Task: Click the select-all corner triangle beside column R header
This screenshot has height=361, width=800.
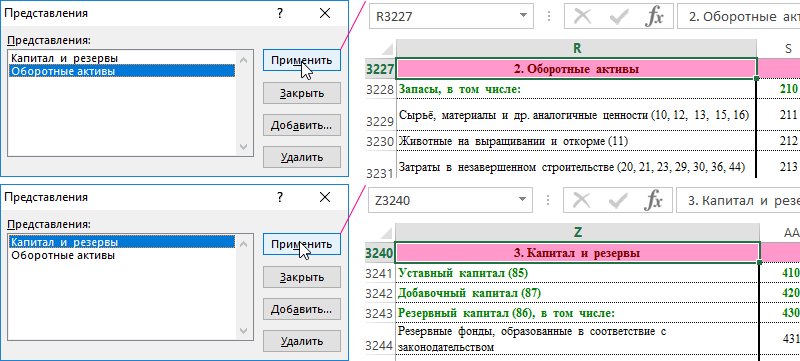Action: coord(388,49)
